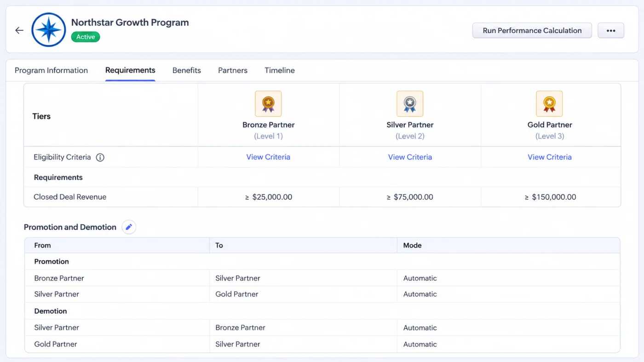Open the three-dots more options menu

click(611, 30)
